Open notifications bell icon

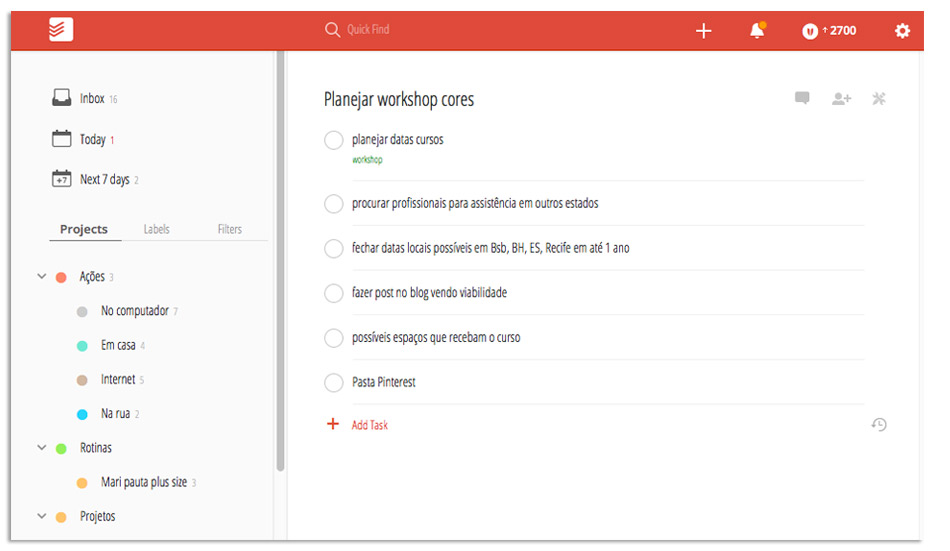pyautogui.click(x=757, y=31)
